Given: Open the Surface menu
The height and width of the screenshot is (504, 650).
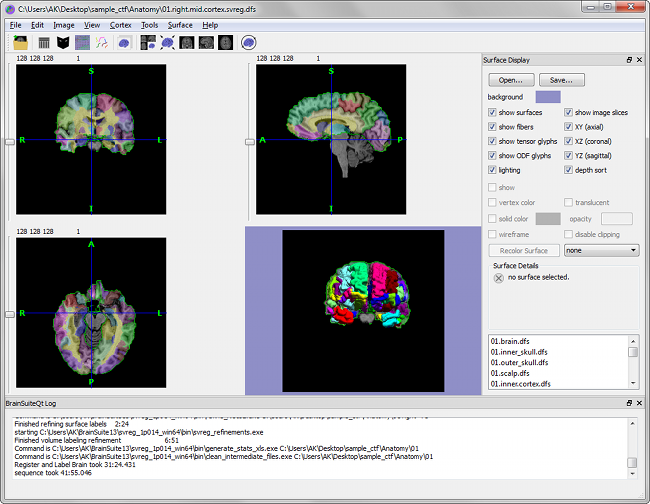Looking at the screenshot, I should pos(180,24).
